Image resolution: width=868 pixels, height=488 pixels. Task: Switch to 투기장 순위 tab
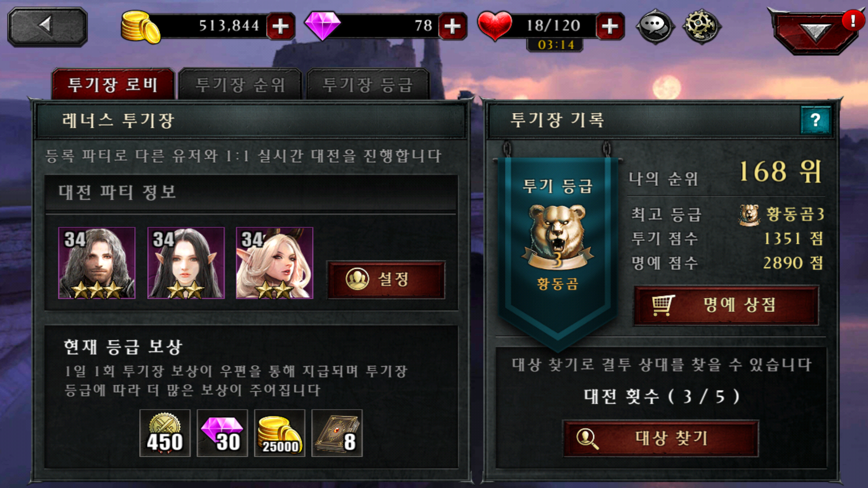(x=240, y=85)
